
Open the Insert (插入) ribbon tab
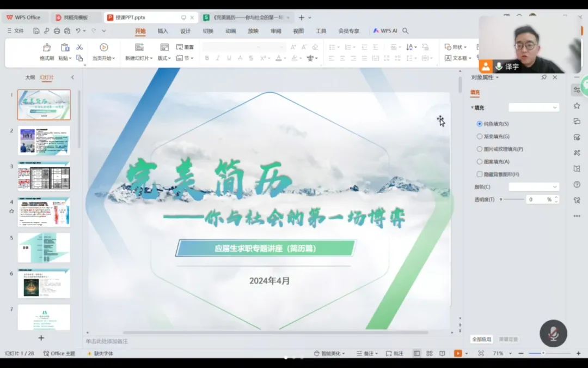(163, 31)
